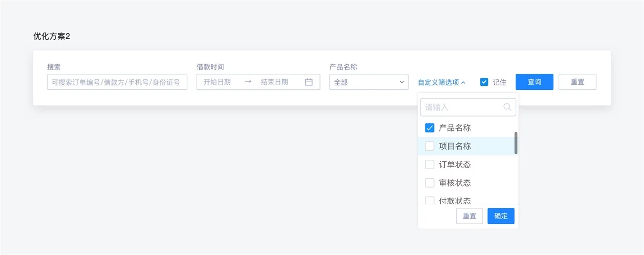
Task: Click the up chevron beside 自定义筛选项
Action: click(463, 83)
